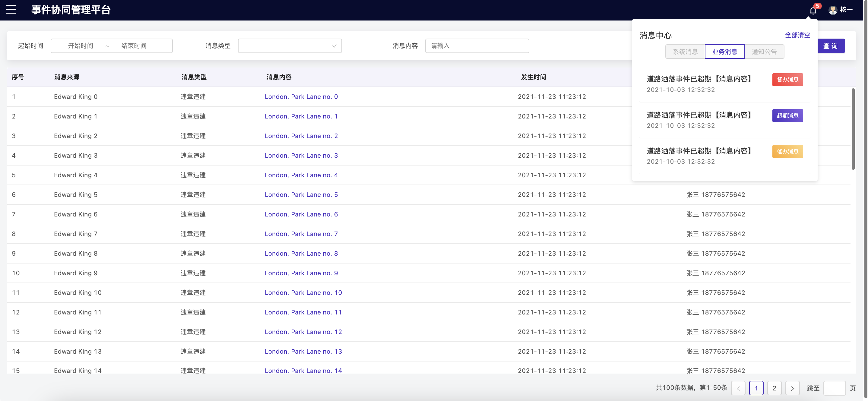Click the table vertical scrollbar

tap(853, 129)
